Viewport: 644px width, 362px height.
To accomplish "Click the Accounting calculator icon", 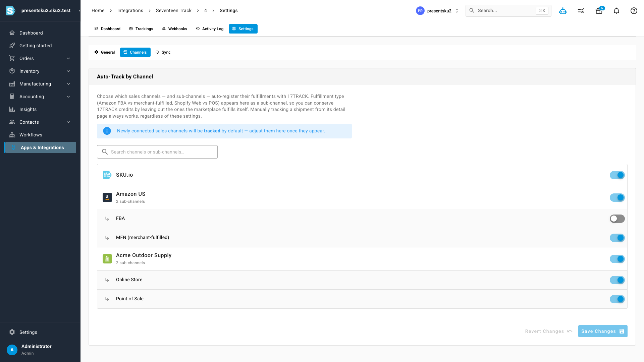I will click(12, 97).
